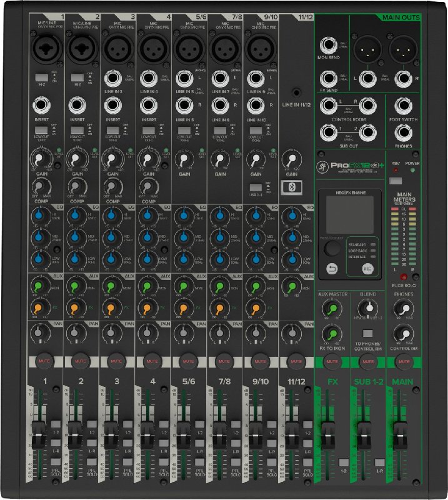Screen dimensions: 448x500
Task: Toggle the 1-2 assign switch beside the FX fader
Action: point(344,462)
